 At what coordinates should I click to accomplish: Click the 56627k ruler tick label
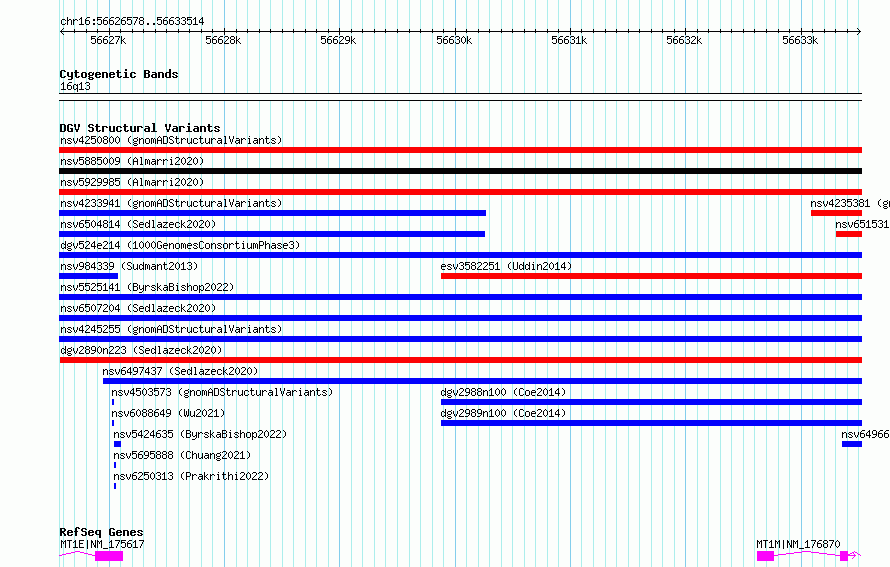tap(108, 40)
